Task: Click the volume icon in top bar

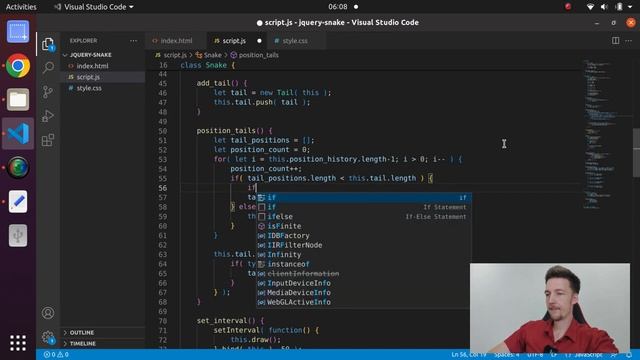Action: tap(604, 7)
